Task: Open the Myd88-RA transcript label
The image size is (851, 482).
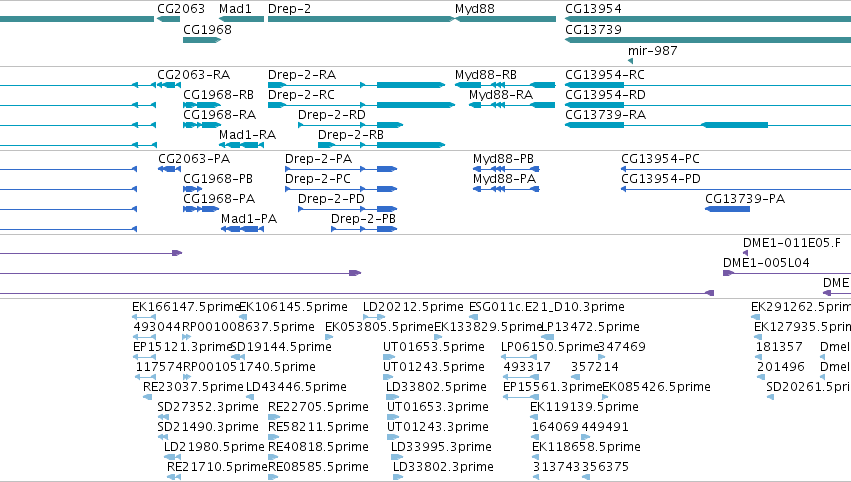Action: click(501, 95)
